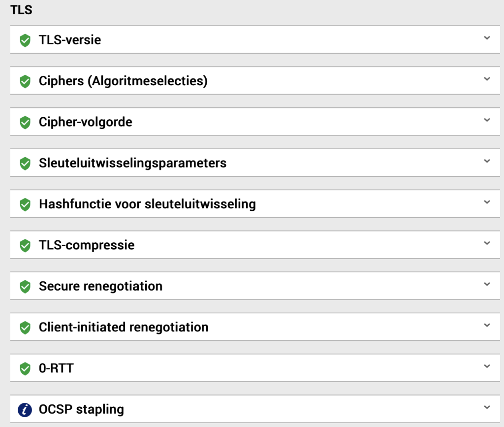This screenshot has width=504, height=427.
Task: Click the green shield icon for 0-RTT
Action: 25,368
